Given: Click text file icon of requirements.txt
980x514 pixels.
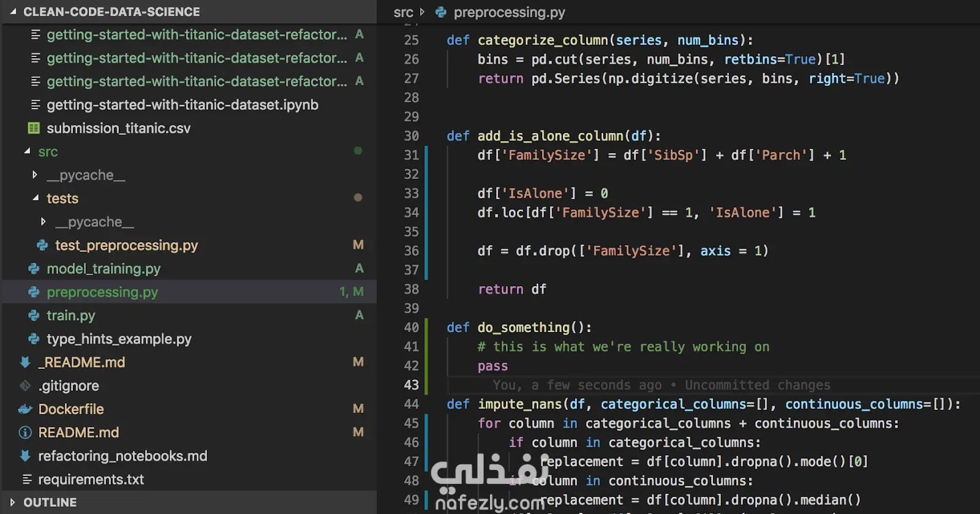Looking at the screenshot, I should point(27,479).
